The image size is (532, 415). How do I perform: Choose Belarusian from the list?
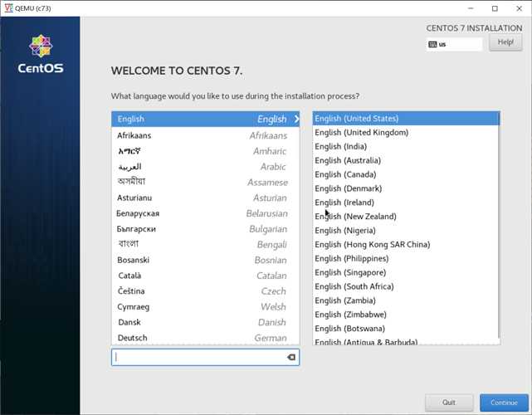205,213
